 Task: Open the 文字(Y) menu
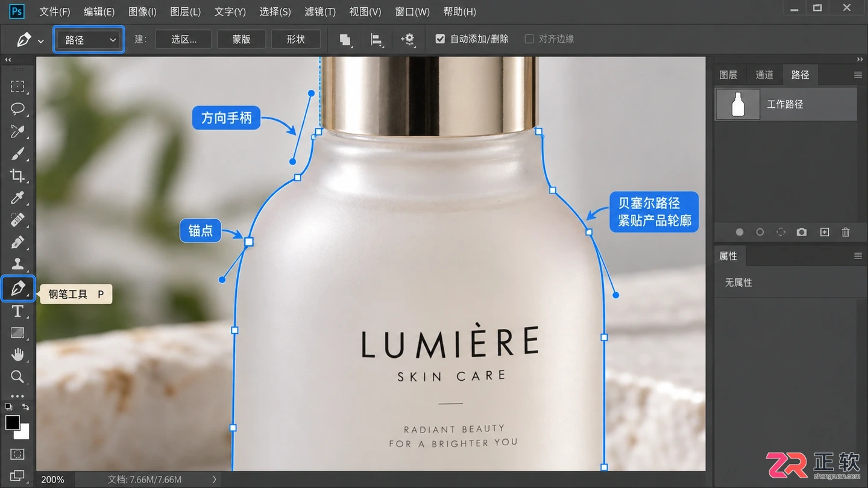(x=230, y=11)
